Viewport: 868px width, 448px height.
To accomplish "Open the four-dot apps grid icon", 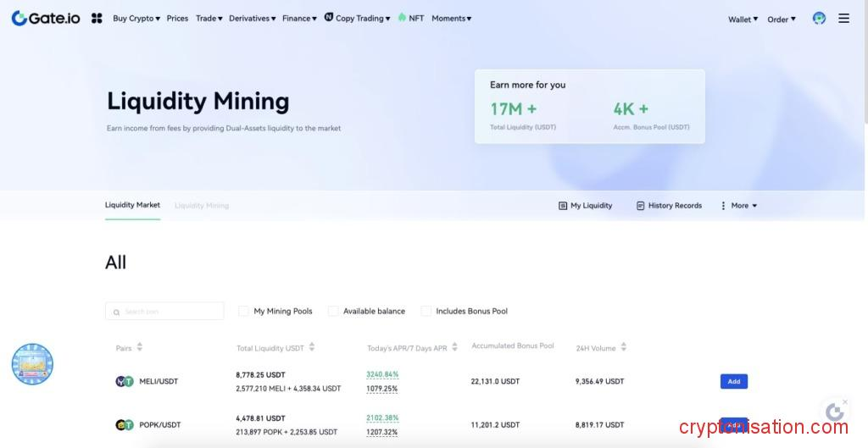I will point(97,19).
